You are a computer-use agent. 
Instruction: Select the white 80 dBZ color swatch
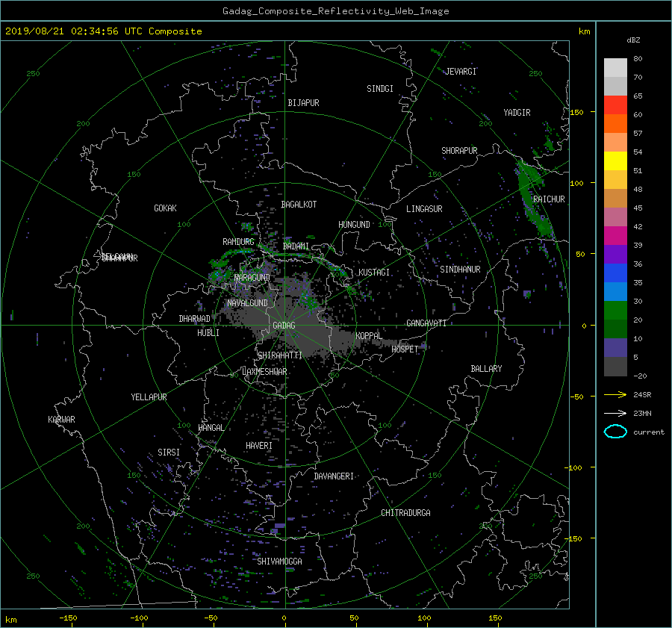(x=615, y=67)
